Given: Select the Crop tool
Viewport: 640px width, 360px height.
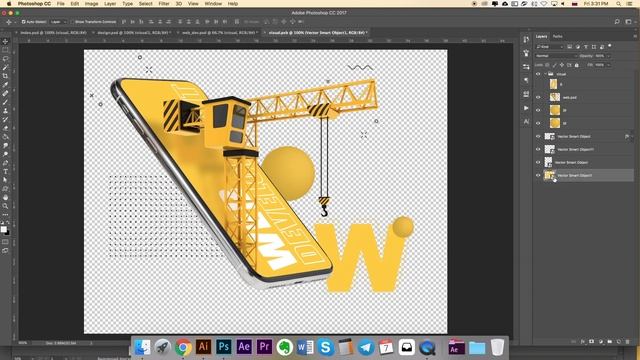Looking at the screenshot, I should 5,76.
